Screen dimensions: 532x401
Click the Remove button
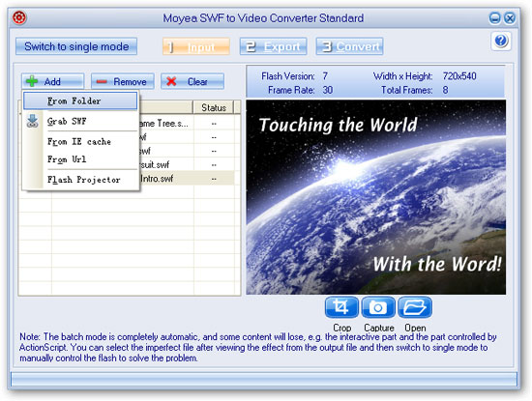tap(123, 81)
